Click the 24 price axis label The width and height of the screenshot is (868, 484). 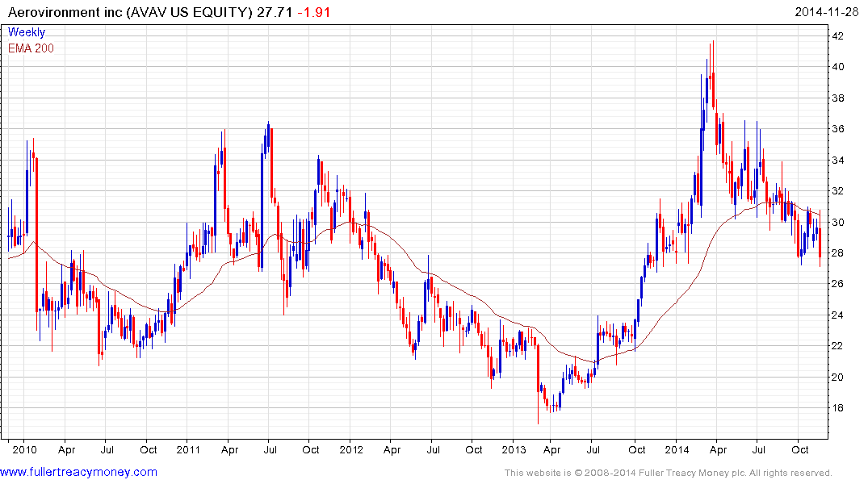click(838, 315)
